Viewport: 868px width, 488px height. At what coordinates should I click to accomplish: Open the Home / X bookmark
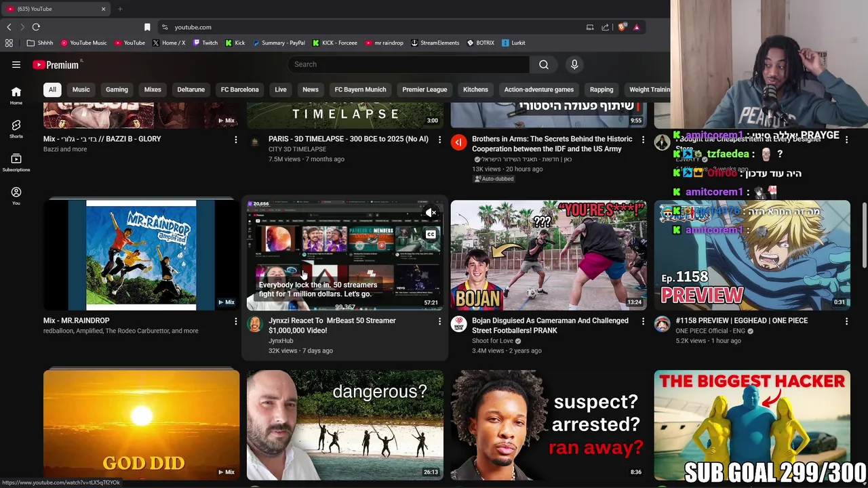pyautogui.click(x=168, y=43)
